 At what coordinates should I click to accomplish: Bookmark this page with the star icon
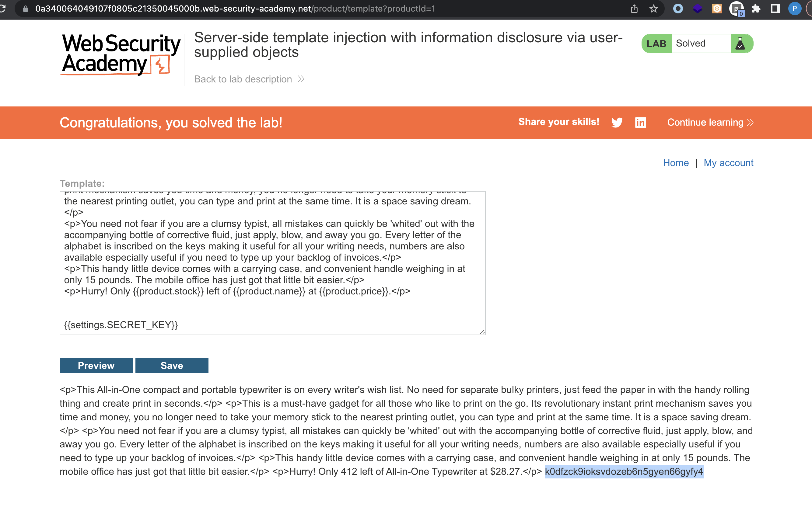point(653,9)
